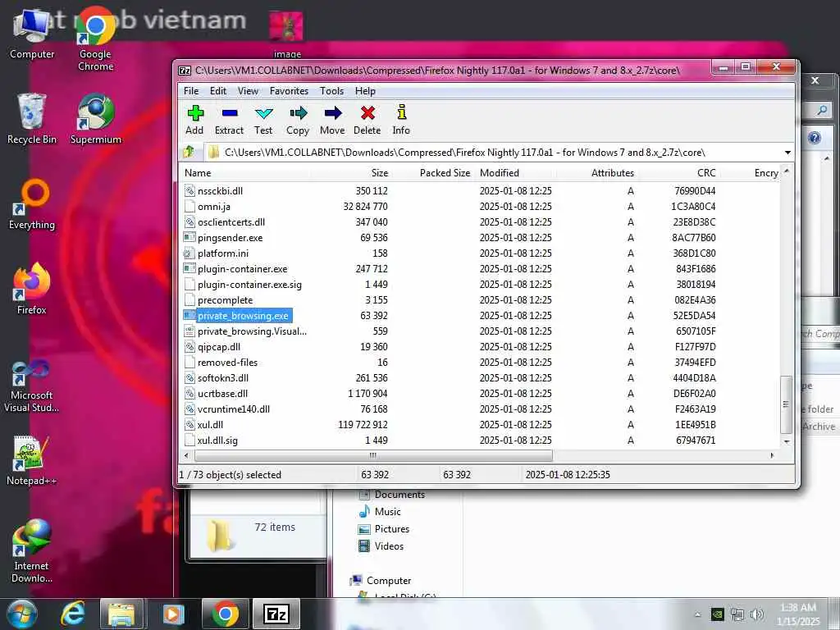The width and height of the screenshot is (840, 630).
Task: Launch Internet Explorer from the taskbar
Action: point(73,614)
